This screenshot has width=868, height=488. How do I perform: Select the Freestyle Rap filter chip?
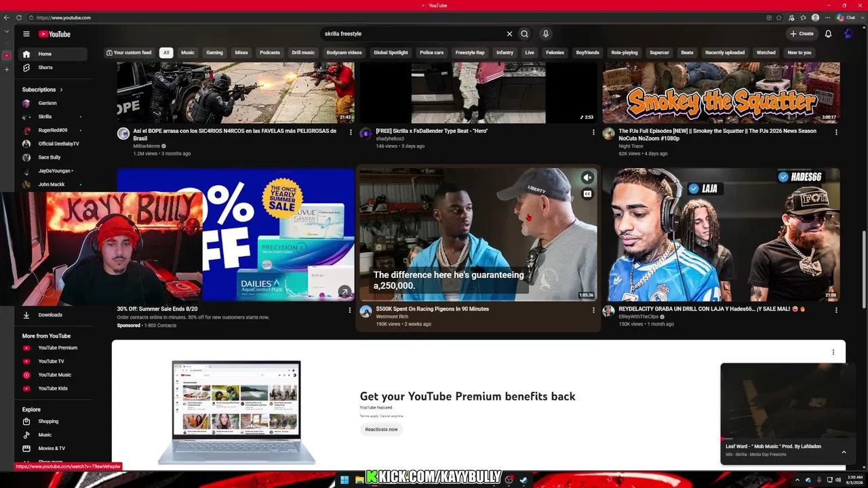click(470, 53)
